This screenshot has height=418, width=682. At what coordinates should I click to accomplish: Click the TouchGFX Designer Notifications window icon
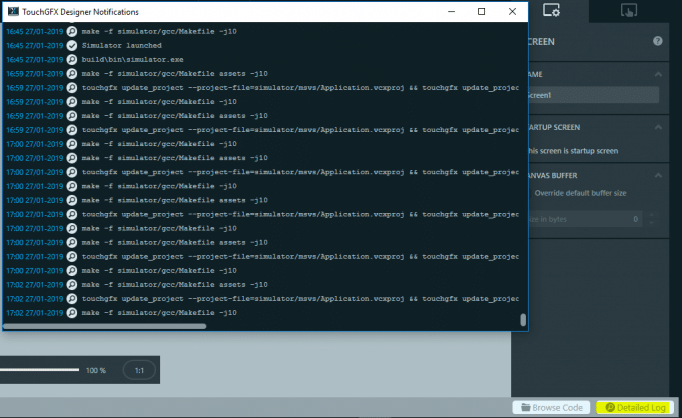(13, 11)
